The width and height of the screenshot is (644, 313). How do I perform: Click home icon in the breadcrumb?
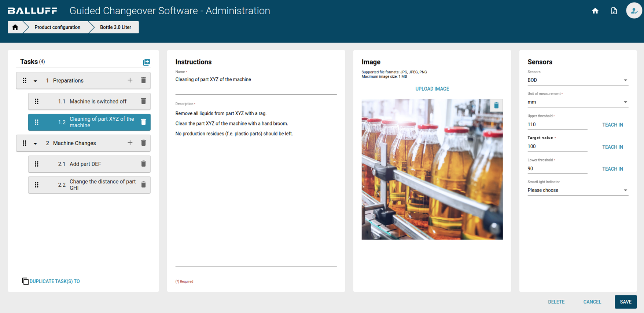click(x=15, y=27)
